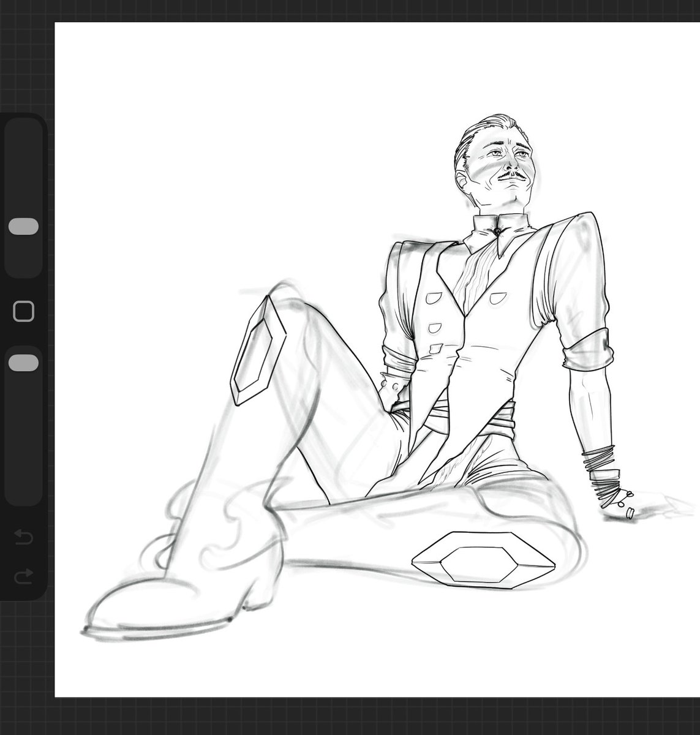
Task: Tap the top of the brush size slider track
Action: point(23,129)
